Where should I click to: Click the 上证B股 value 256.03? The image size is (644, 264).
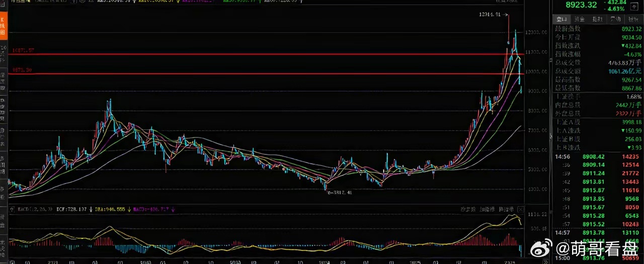tap(633, 139)
